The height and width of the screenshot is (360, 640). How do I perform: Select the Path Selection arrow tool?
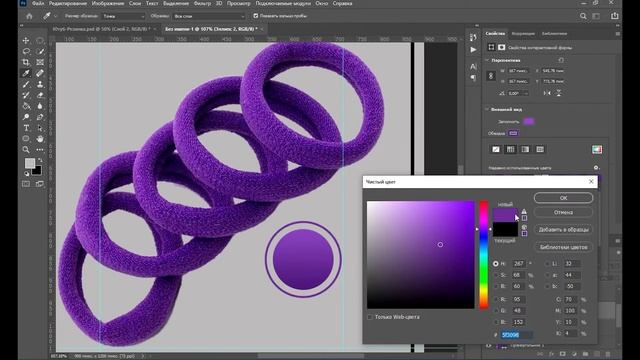pos(40,128)
